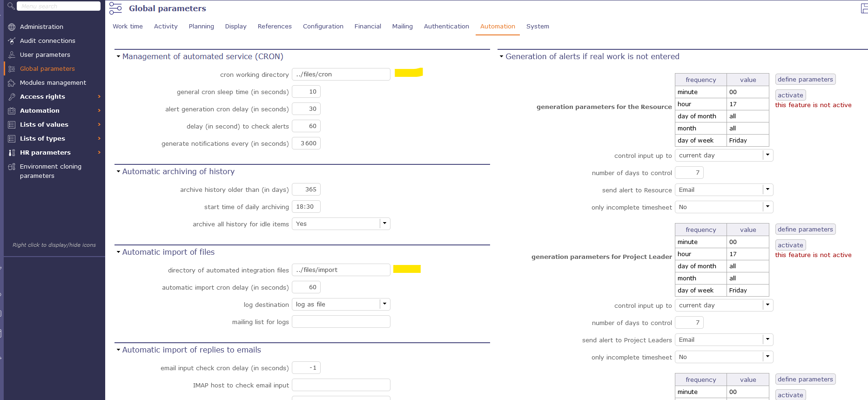Activate alert generation for Project Leader
Image resolution: width=868 pixels, height=400 pixels.
point(790,245)
